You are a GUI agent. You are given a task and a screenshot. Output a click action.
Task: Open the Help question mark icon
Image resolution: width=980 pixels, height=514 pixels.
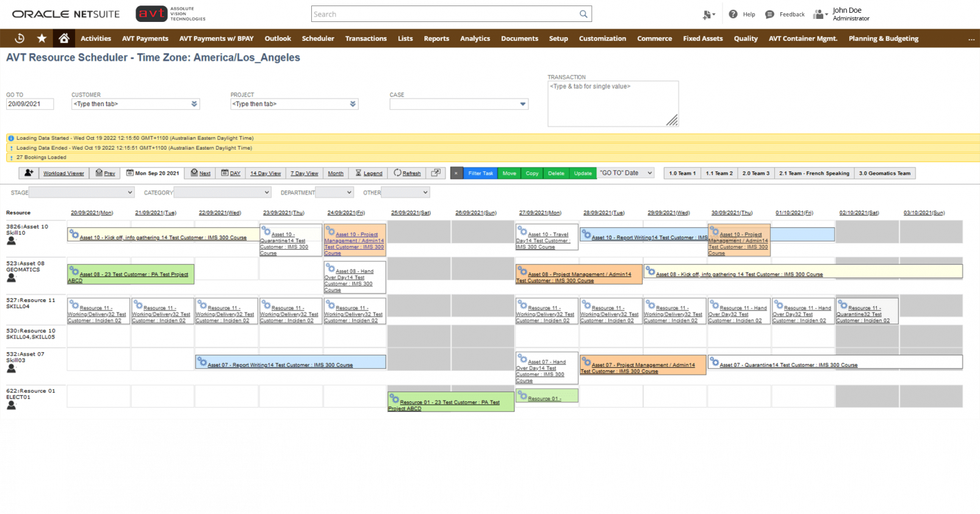point(733,14)
